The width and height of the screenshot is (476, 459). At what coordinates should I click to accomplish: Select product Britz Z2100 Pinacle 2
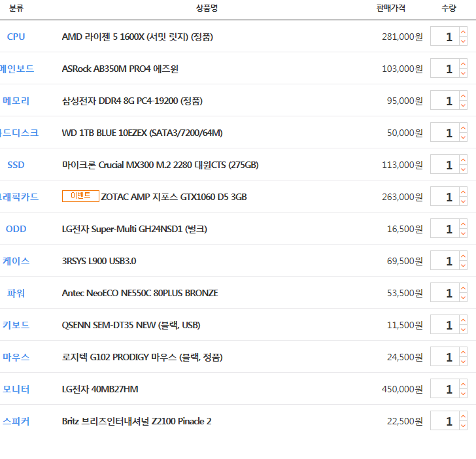coord(137,421)
